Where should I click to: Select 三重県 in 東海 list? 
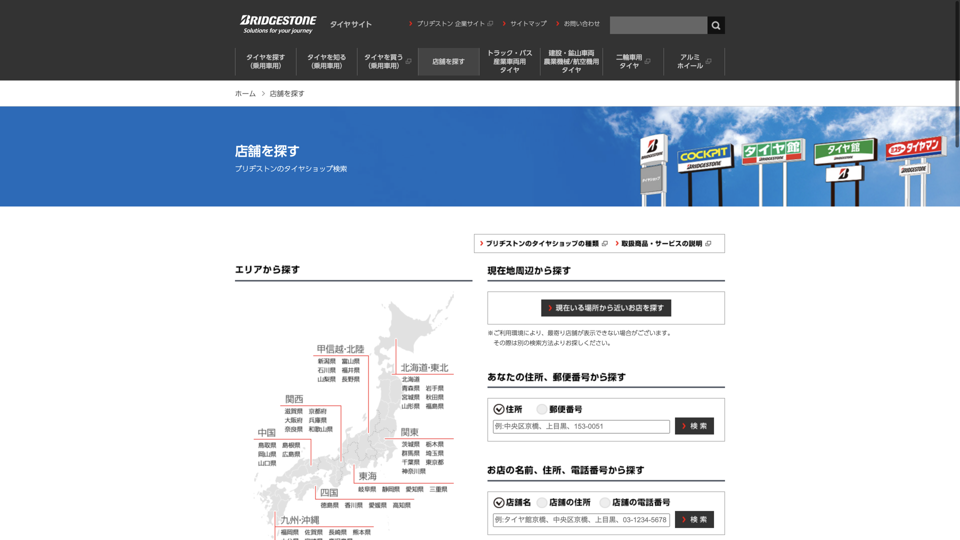[x=438, y=490]
